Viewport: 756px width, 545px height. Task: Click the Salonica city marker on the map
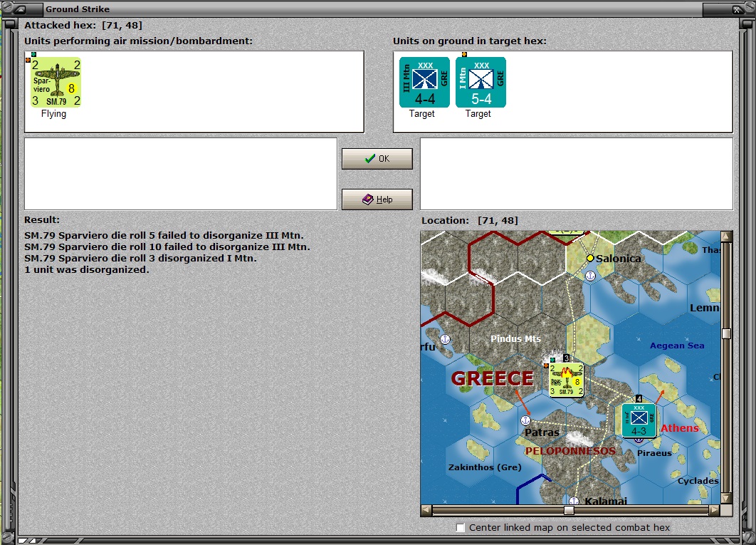click(x=589, y=259)
